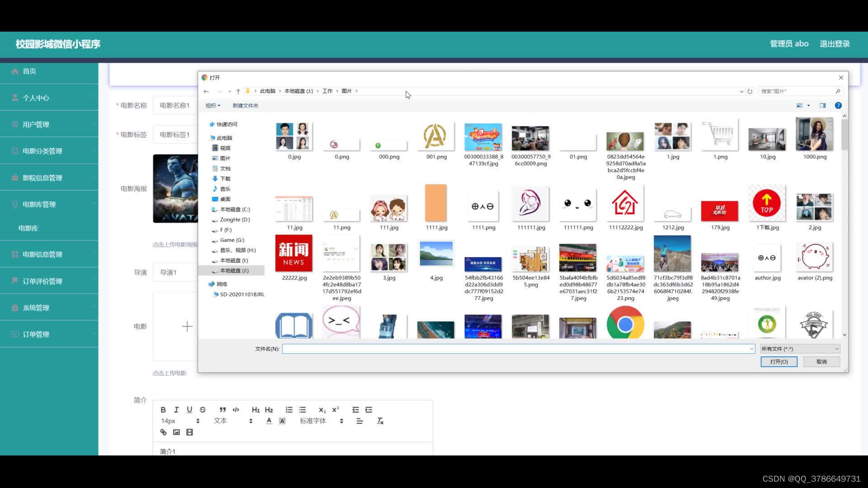The height and width of the screenshot is (488, 868).
Task: Apply Heading 2 (H2) style
Action: tap(269, 410)
